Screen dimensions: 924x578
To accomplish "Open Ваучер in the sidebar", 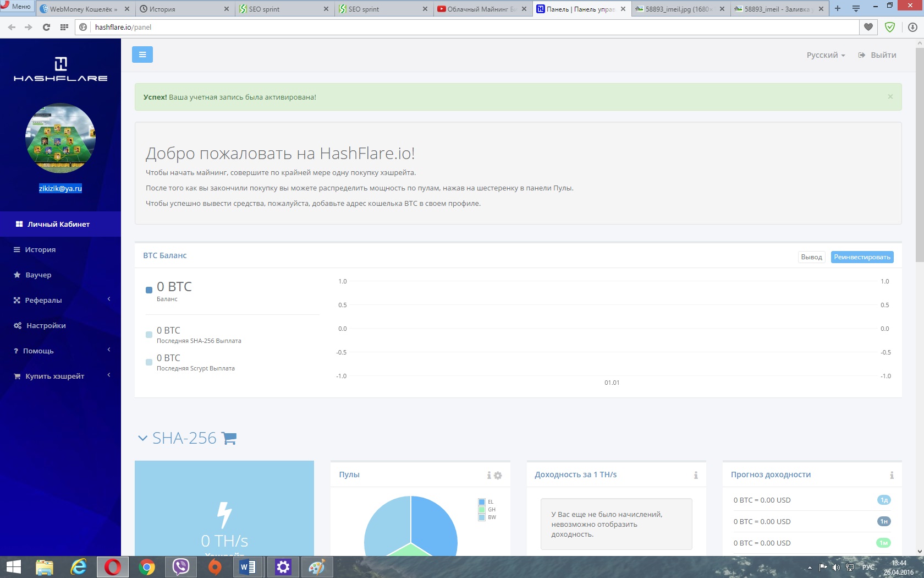I will click(x=61, y=275).
